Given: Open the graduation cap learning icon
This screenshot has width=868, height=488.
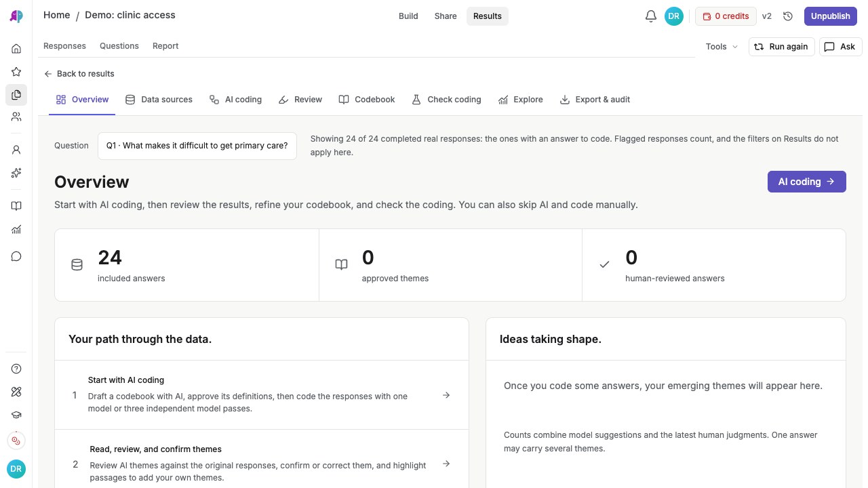Looking at the screenshot, I should click(16, 415).
